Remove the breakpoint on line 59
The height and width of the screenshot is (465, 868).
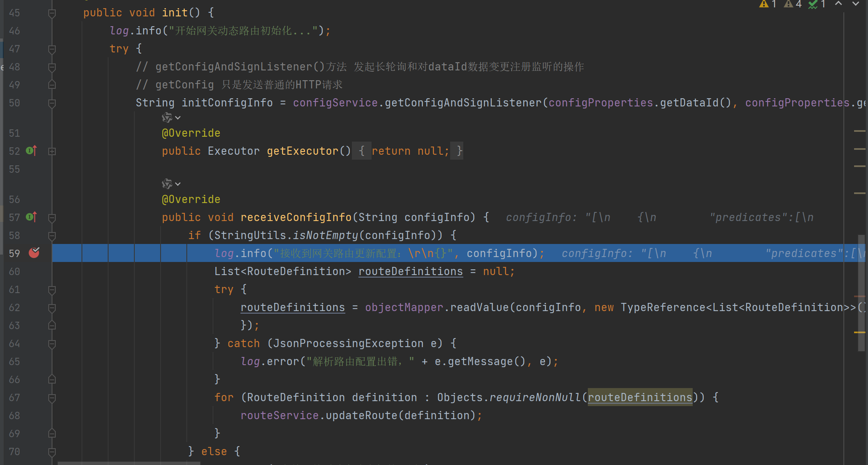tap(34, 253)
